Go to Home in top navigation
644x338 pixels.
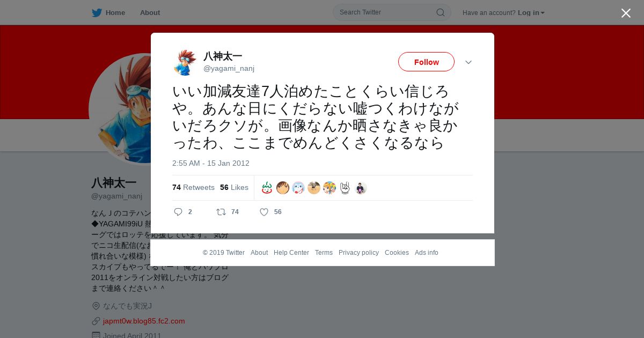pos(108,13)
